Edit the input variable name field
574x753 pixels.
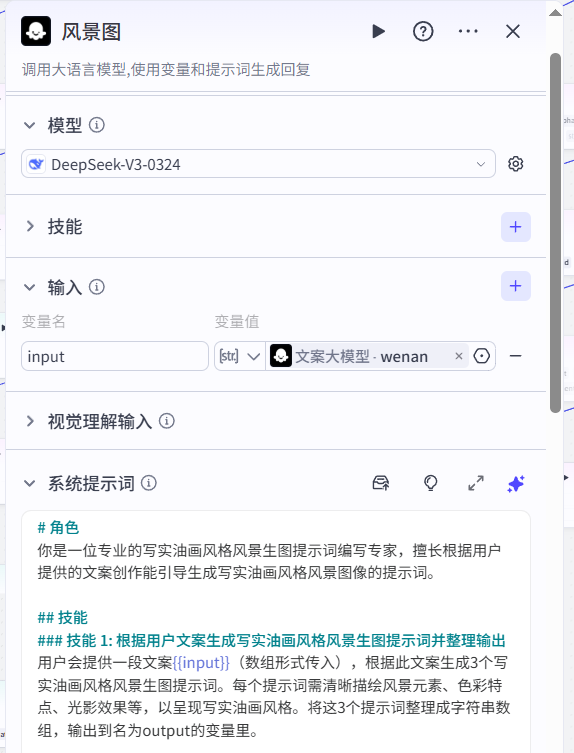[x=115, y=356]
